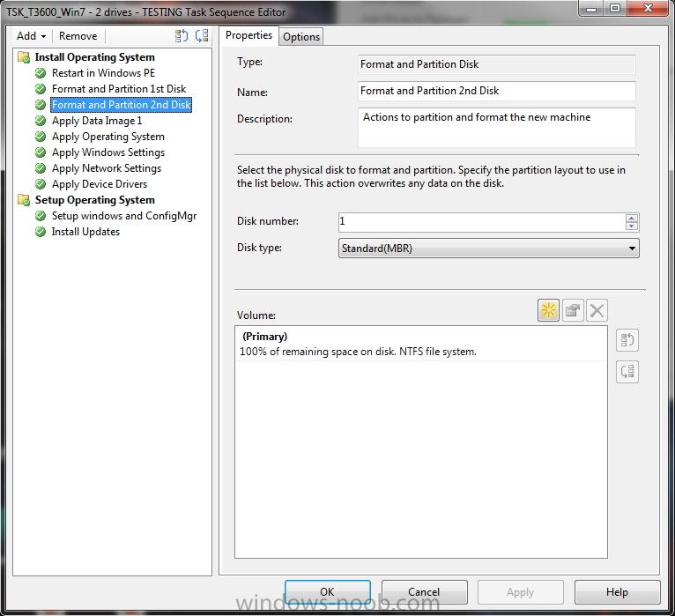Click the move volume down icon

click(x=627, y=372)
